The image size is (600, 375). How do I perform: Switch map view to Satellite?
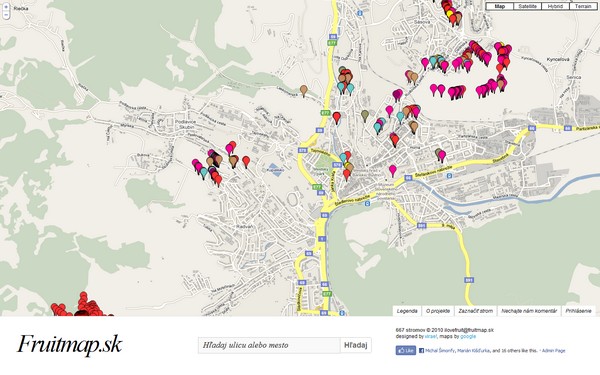[527, 6]
